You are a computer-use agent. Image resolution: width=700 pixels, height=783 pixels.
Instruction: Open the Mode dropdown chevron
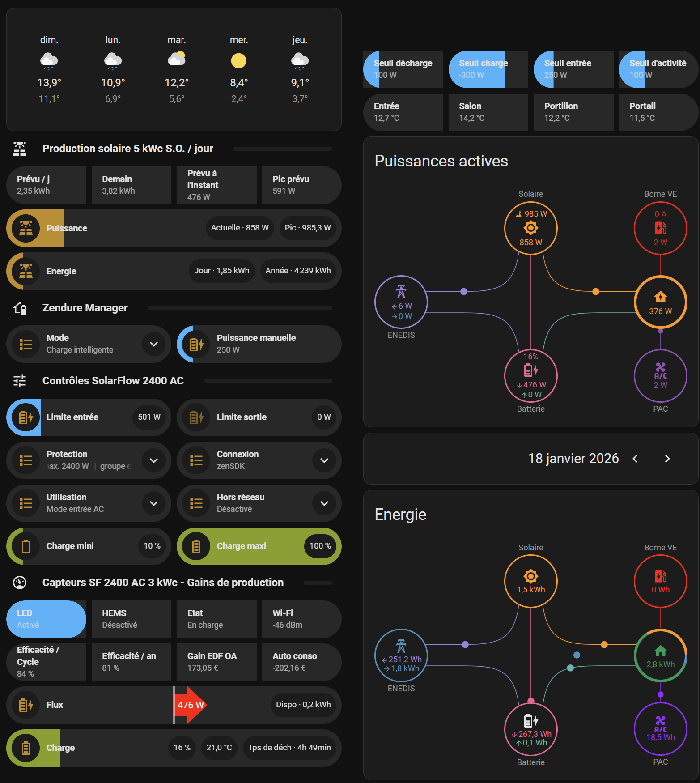154,344
